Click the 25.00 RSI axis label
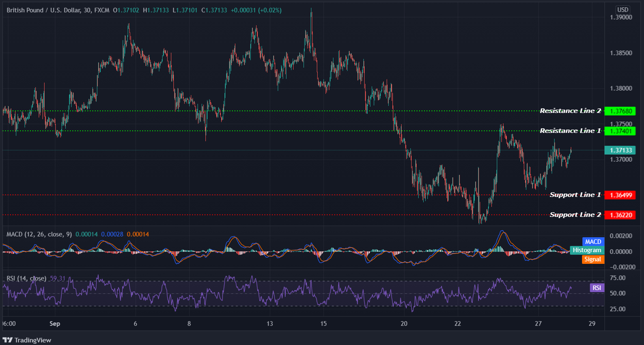This screenshot has height=345, width=644. point(618,309)
